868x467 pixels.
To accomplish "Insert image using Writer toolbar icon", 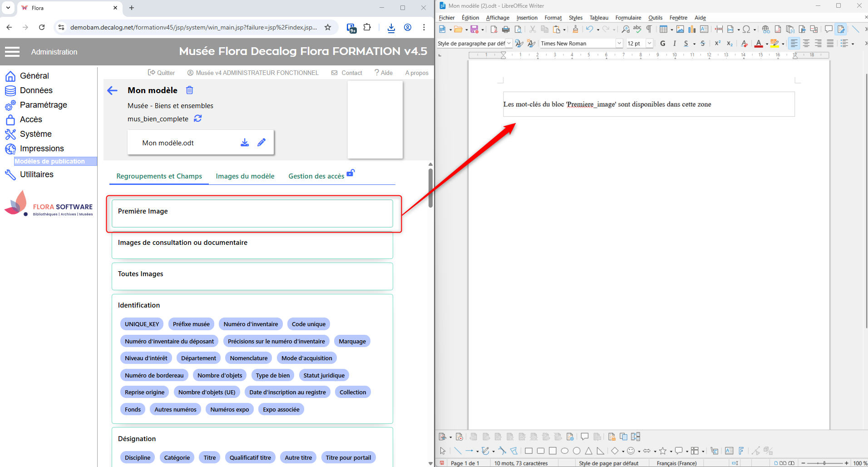I will [680, 30].
